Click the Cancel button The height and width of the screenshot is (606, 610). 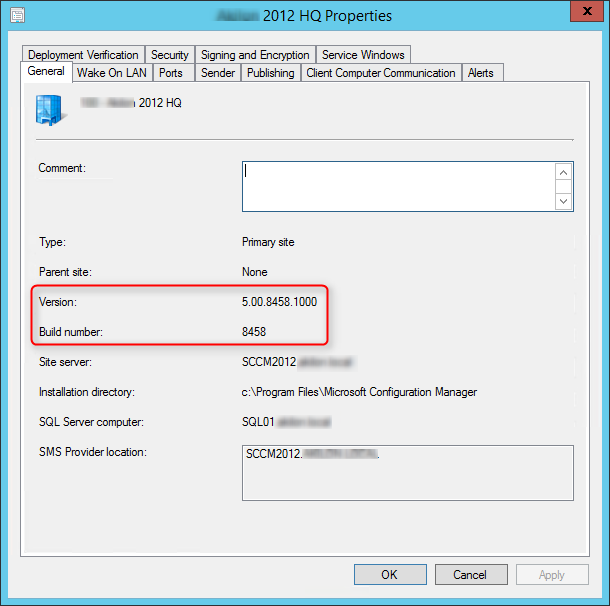tap(471, 574)
